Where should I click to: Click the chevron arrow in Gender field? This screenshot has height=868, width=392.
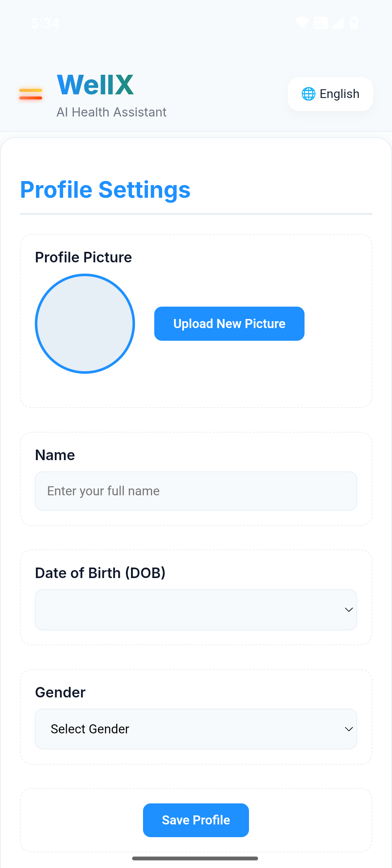(x=349, y=729)
